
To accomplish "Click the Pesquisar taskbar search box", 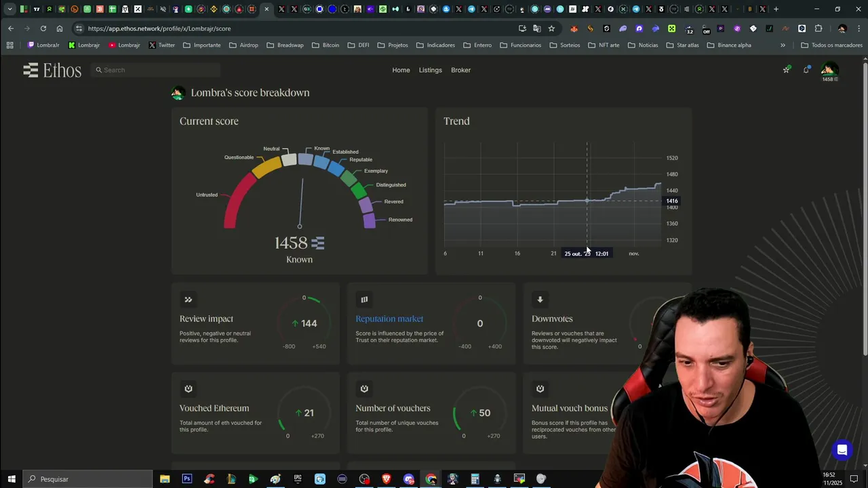I will pyautogui.click(x=88, y=479).
